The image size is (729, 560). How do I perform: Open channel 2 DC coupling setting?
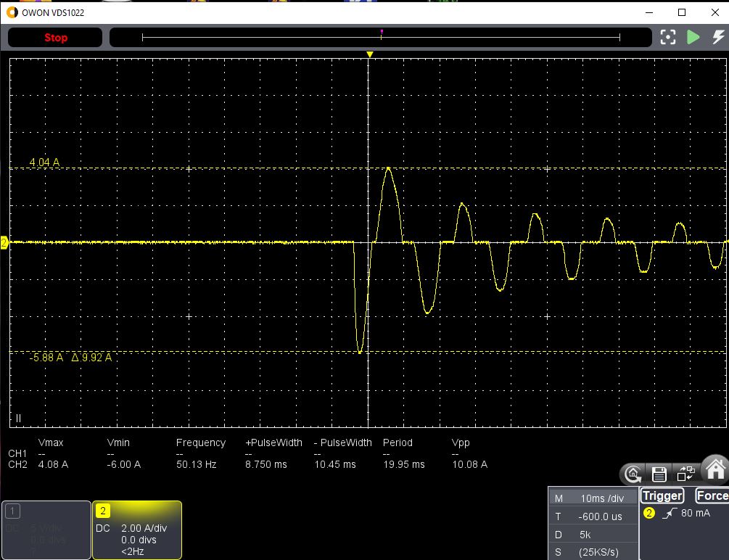point(103,528)
